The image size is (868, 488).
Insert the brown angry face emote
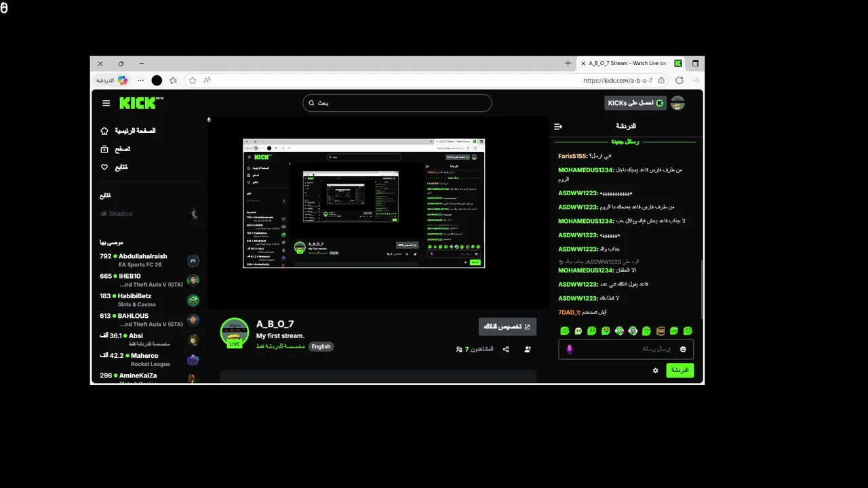point(660,331)
